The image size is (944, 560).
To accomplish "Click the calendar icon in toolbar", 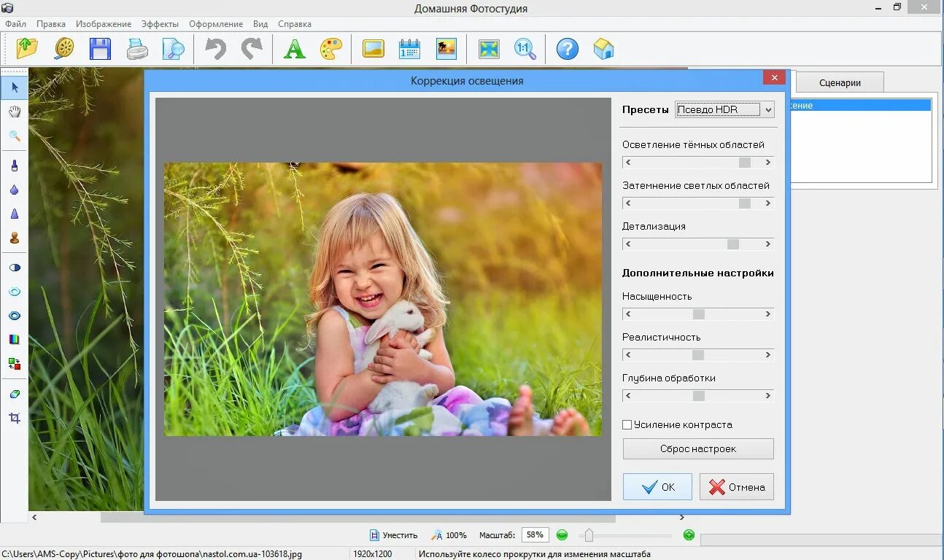I will pyautogui.click(x=409, y=49).
